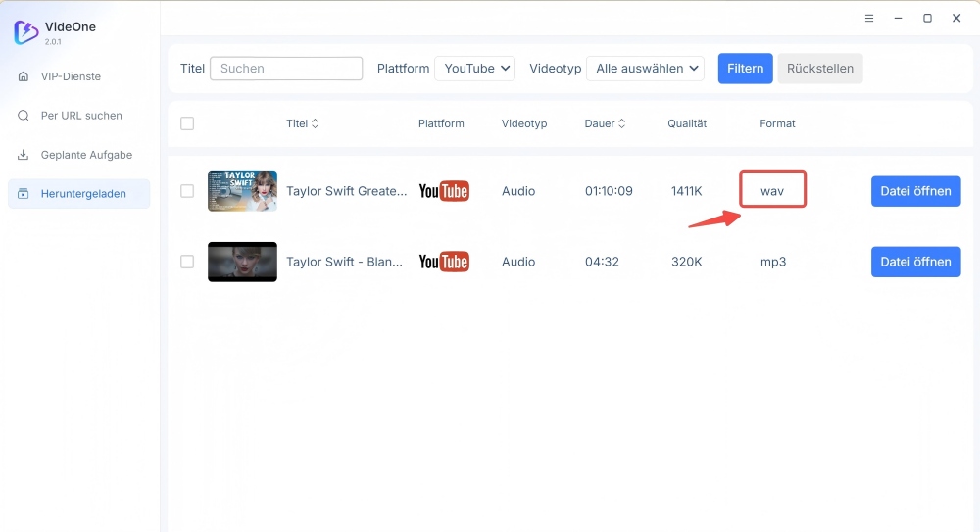Tick the select-all checkbox in header
Viewport: 980px width, 532px height.
tap(187, 123)
